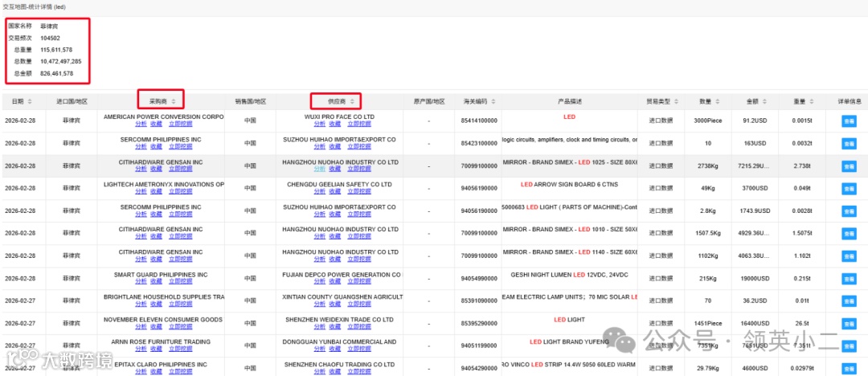Click the 总数量 value 10,472,497,285
This screenshot has width=868, height=376.
click(61, 62)
